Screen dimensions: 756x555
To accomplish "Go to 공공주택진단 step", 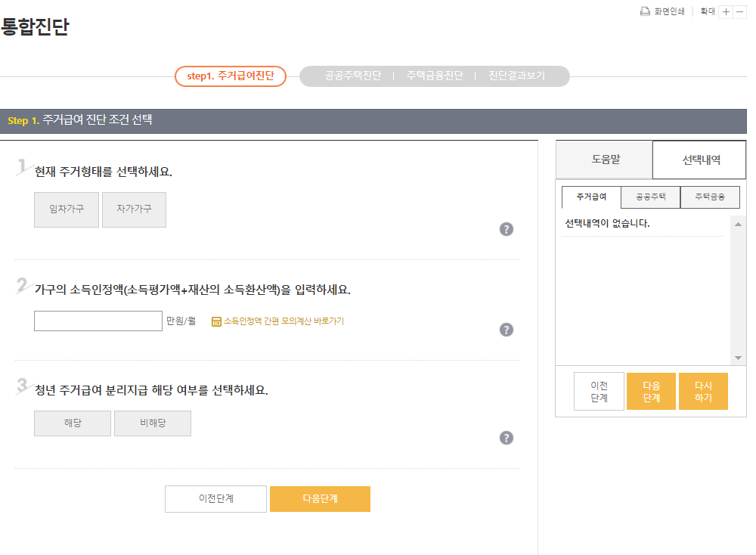I will [x=353, y=76].
